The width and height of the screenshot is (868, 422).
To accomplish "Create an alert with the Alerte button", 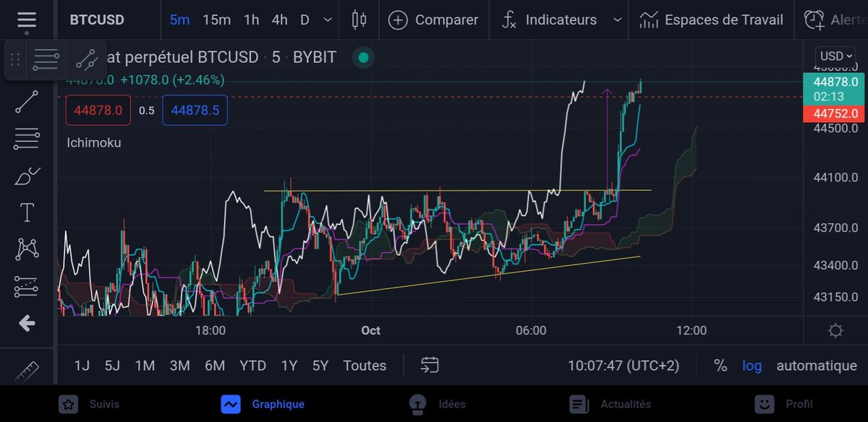I will tap(835, 20).
